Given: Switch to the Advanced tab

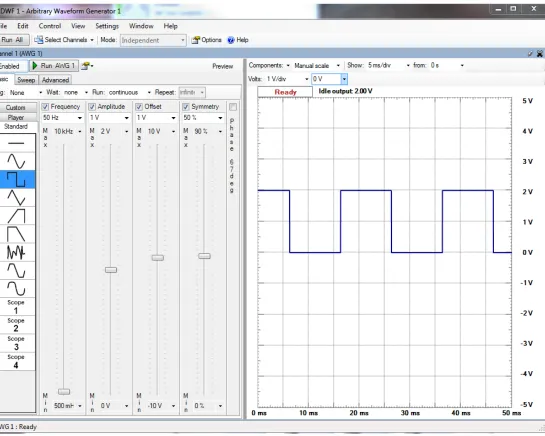Looking at the screenshot, I should [x=55, y=80].
